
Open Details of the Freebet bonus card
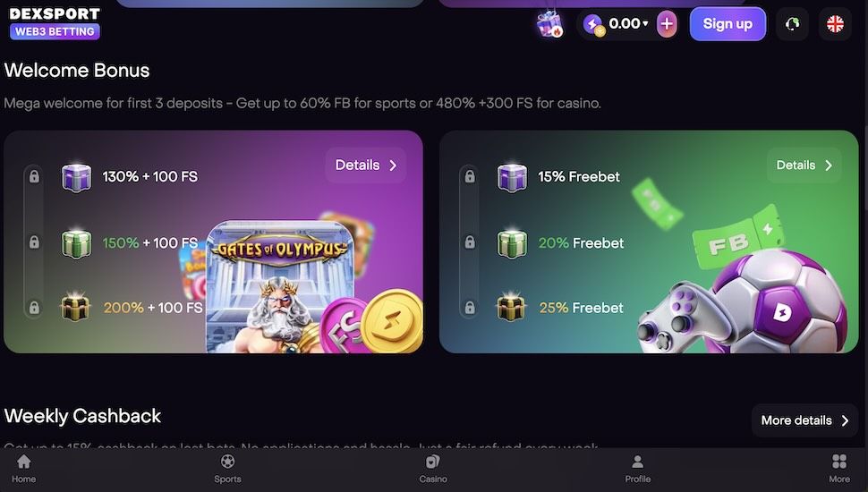click(x=804, y=165)
